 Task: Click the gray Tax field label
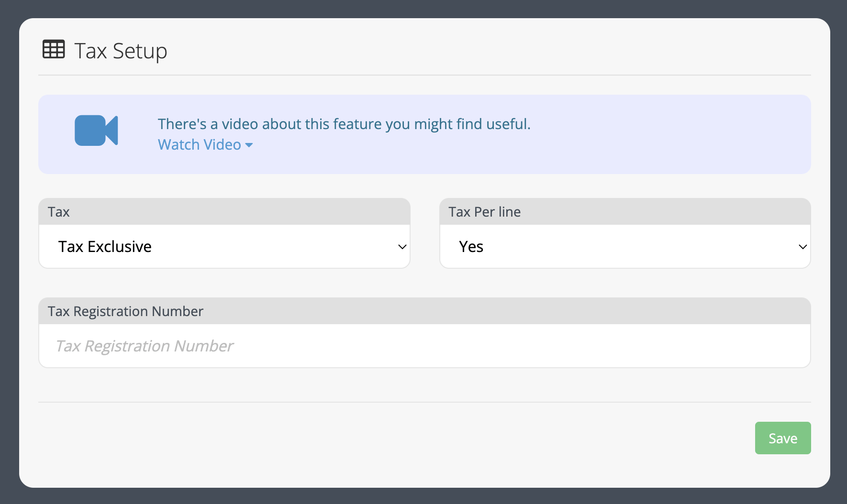tap(59, 212)
